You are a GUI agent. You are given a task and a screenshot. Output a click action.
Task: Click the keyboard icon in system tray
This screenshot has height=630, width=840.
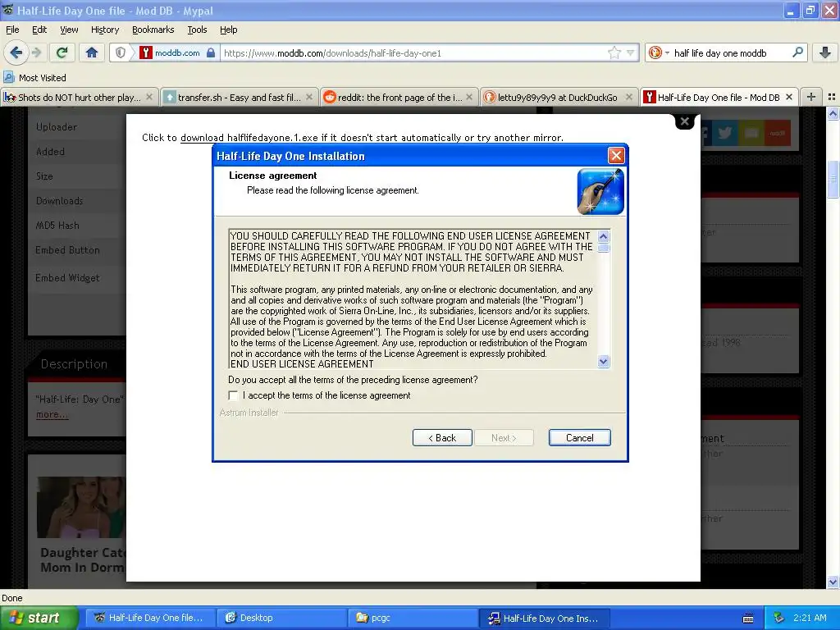pos(748,619)
